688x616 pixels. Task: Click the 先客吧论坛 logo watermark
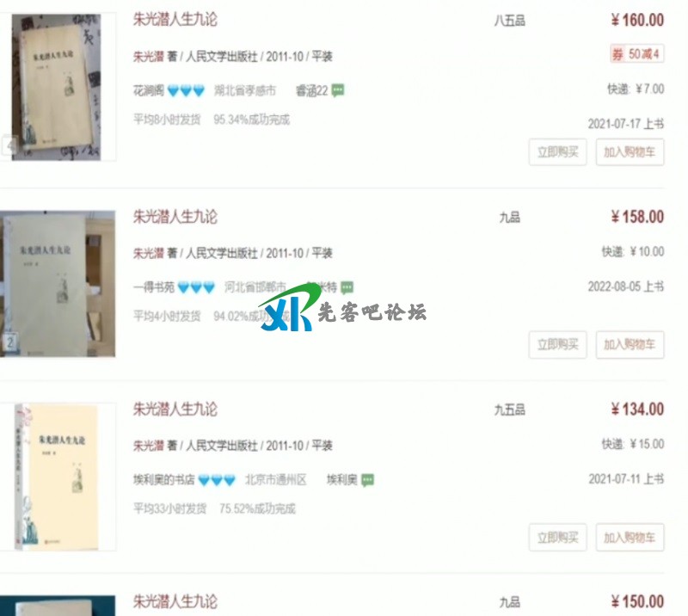pos(342,307)
